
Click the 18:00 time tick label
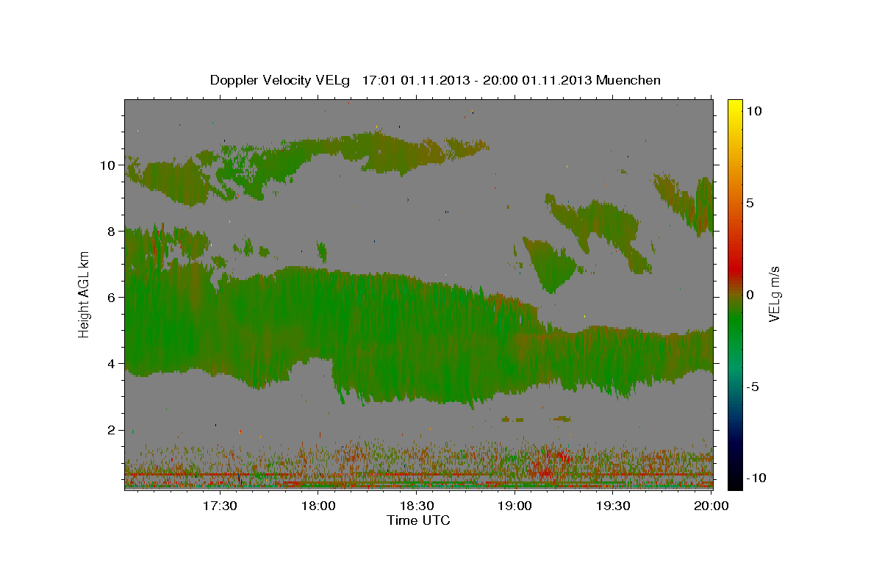pos(319,506)
